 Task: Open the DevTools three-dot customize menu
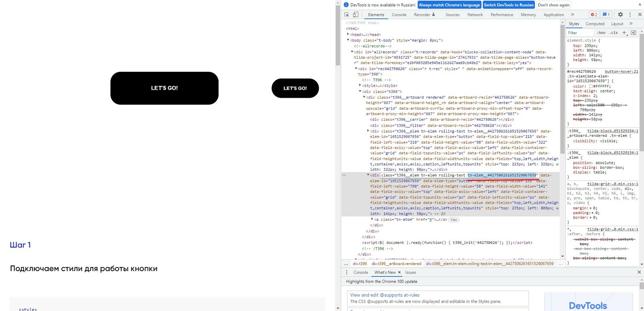pyautogui.click(x=630, y=15)
